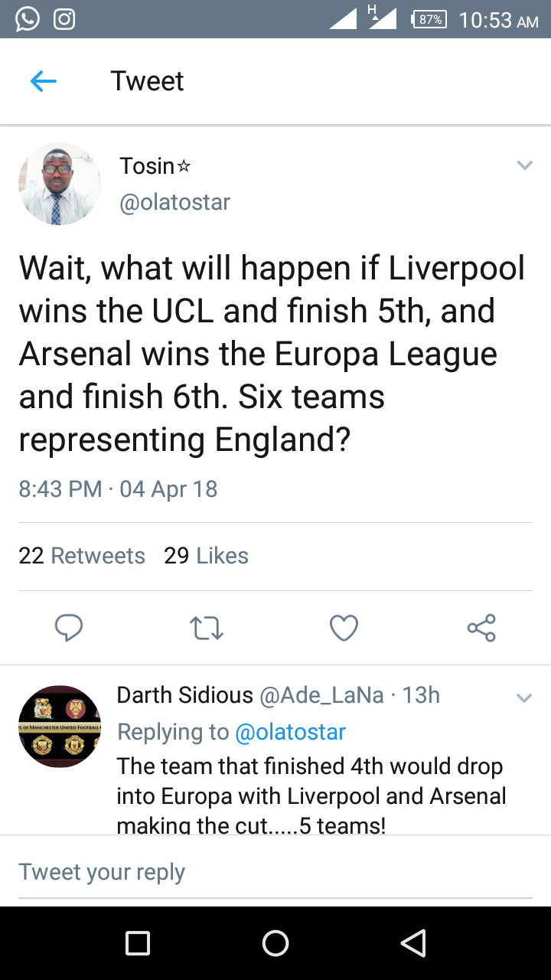The height and width of the screenshot is (980, 551).
Task: Open WhatsApp notification icon in status bar
Action: pos(28,19)
